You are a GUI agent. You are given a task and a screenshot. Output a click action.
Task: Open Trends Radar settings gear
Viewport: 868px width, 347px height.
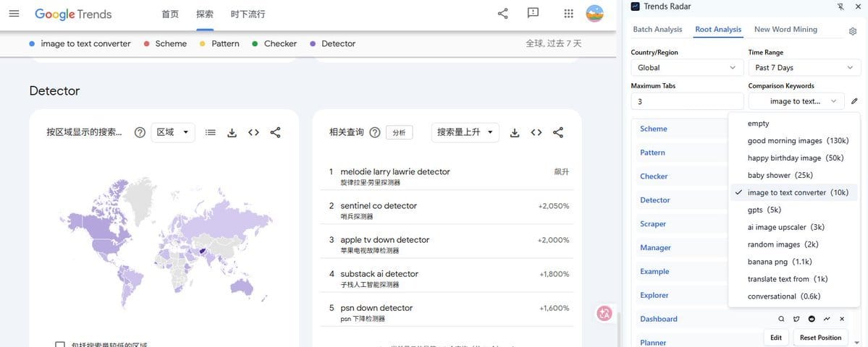pos(853,32)
